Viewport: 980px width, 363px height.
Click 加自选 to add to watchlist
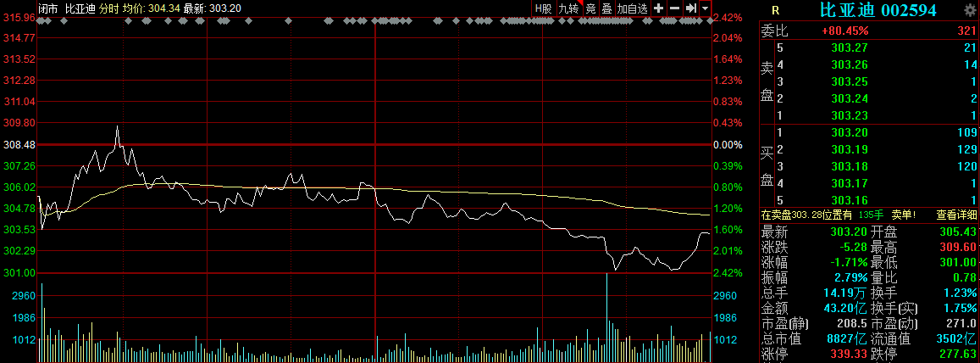(x=633, y=8)
